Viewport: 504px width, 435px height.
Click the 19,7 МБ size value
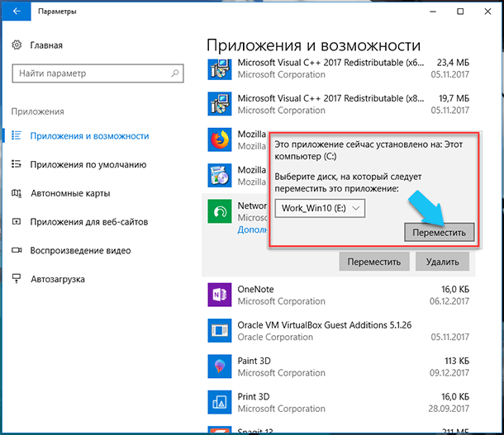(454, 98)
